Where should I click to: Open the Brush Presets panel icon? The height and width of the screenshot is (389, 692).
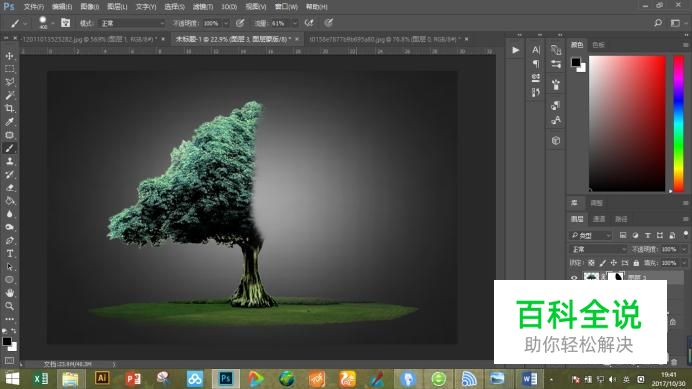(556, 84)
